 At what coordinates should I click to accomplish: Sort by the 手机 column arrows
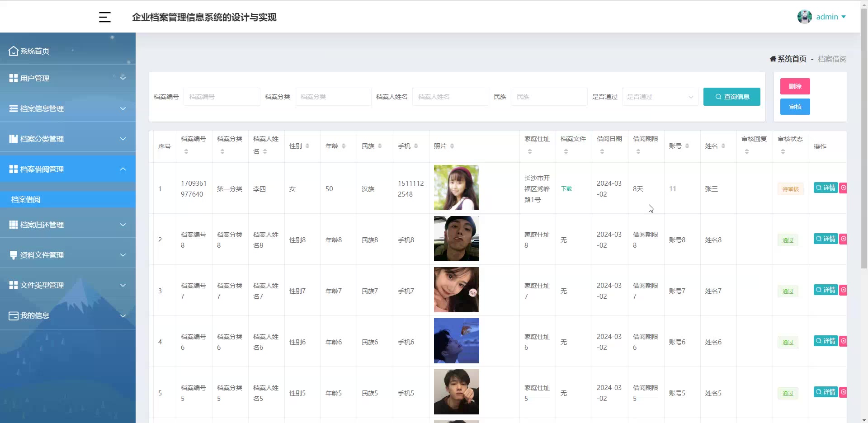(416, 146)
